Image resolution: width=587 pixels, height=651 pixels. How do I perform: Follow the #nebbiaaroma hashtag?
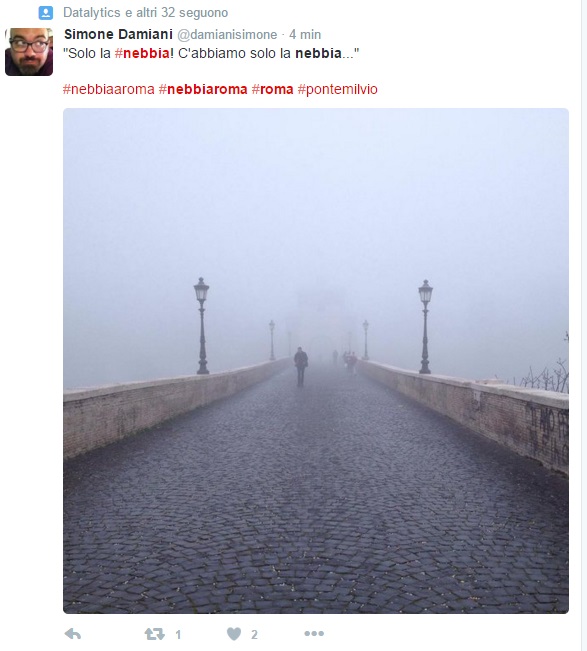tap(109, 89)
